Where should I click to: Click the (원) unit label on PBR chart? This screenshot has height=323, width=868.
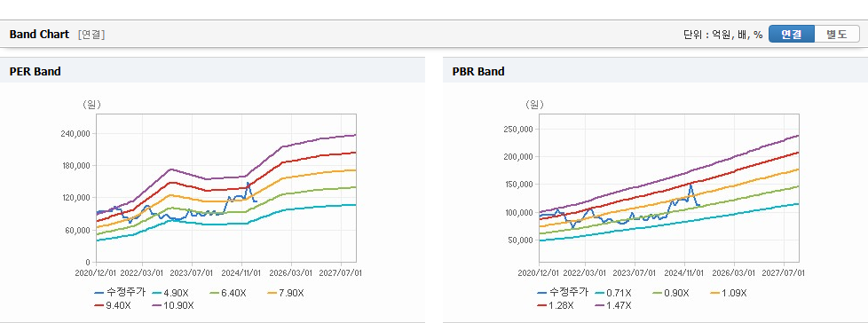point(535,104)
